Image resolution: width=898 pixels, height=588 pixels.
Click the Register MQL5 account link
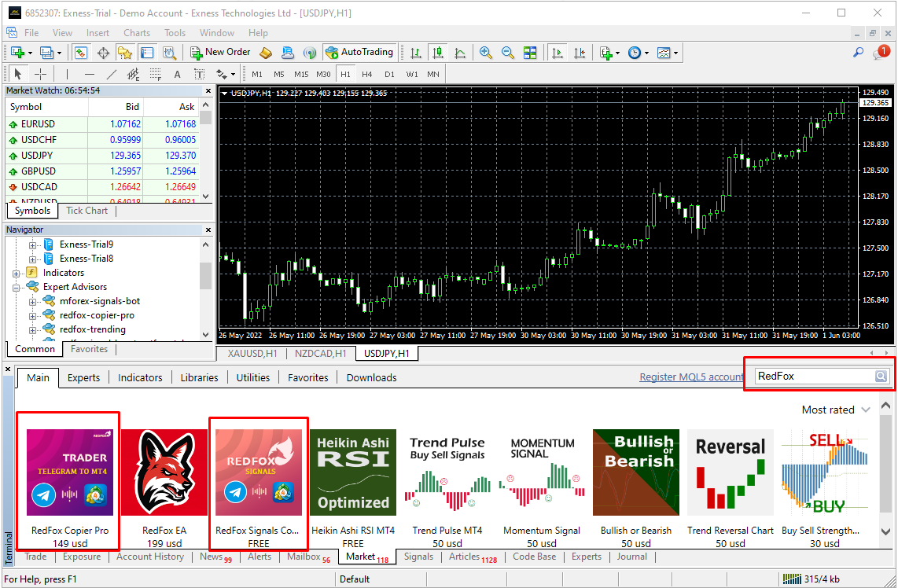tap(691, 377)
